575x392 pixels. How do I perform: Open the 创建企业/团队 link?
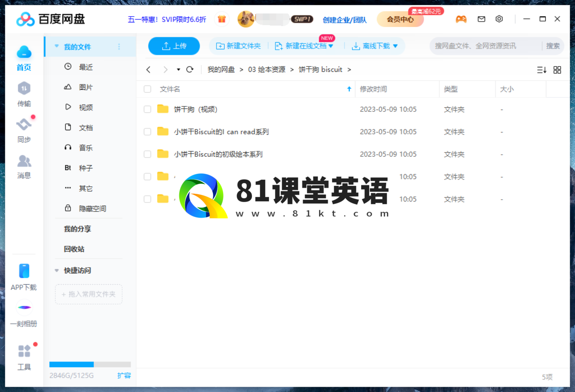pos(345,20)
